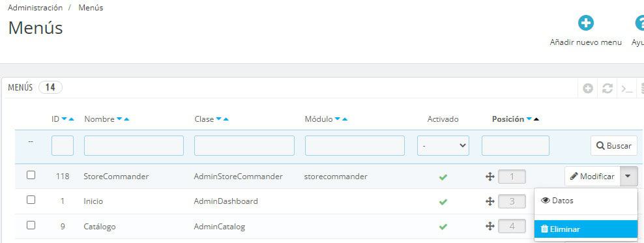Click the move handle for Catálogo row

coord(489,226)
